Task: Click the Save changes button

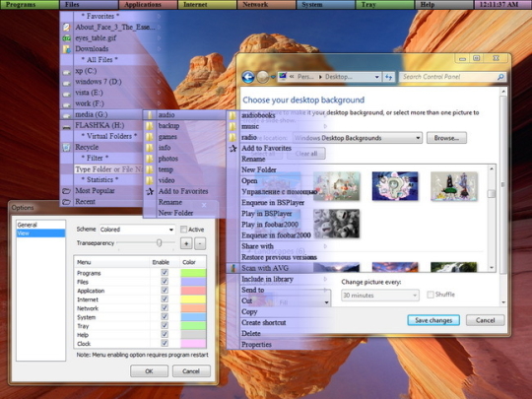Action: (x=433, y=320)
